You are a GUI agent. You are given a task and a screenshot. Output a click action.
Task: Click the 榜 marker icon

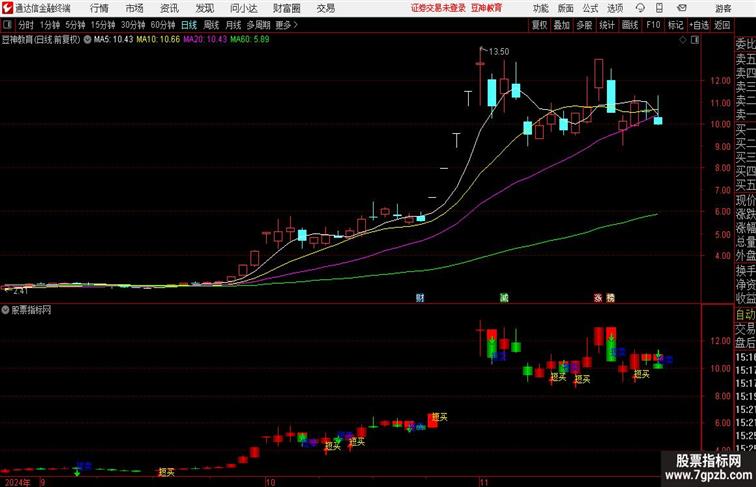tap(610, 298)
